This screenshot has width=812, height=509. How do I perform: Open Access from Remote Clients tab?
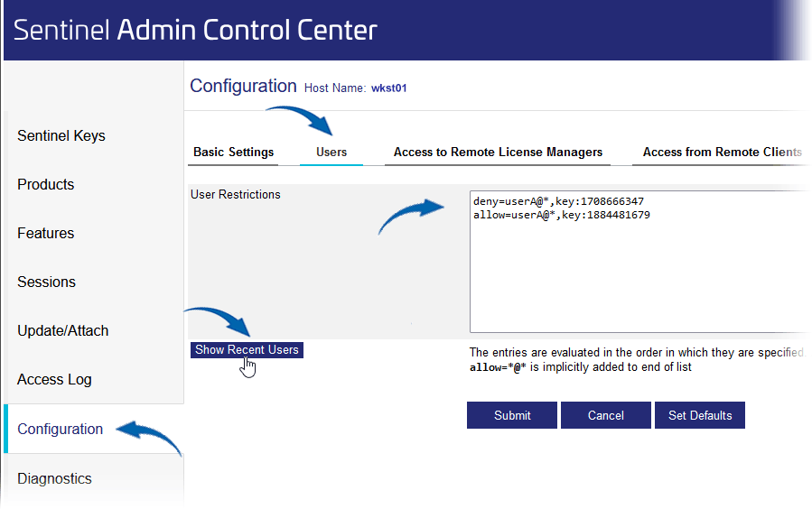coord(722,153)
